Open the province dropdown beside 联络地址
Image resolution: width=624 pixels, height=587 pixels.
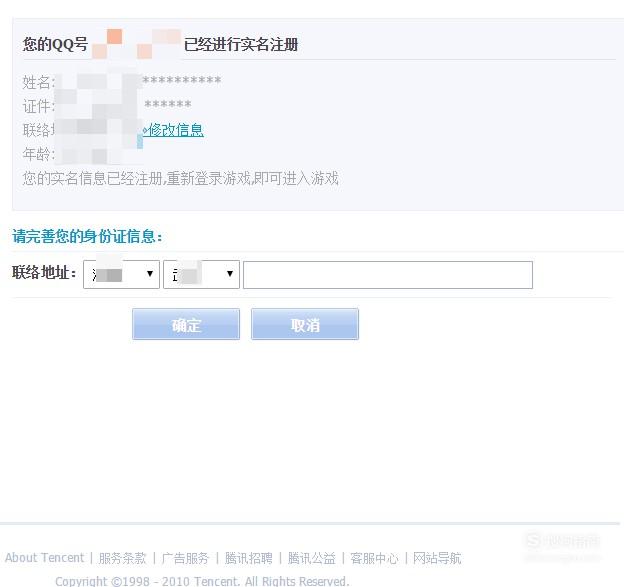[121, 274]
